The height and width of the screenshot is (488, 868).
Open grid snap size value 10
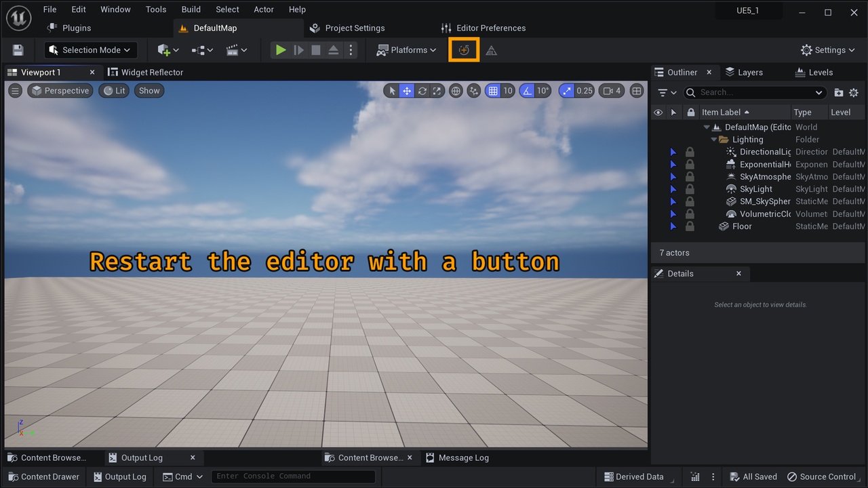pos(508,91)
